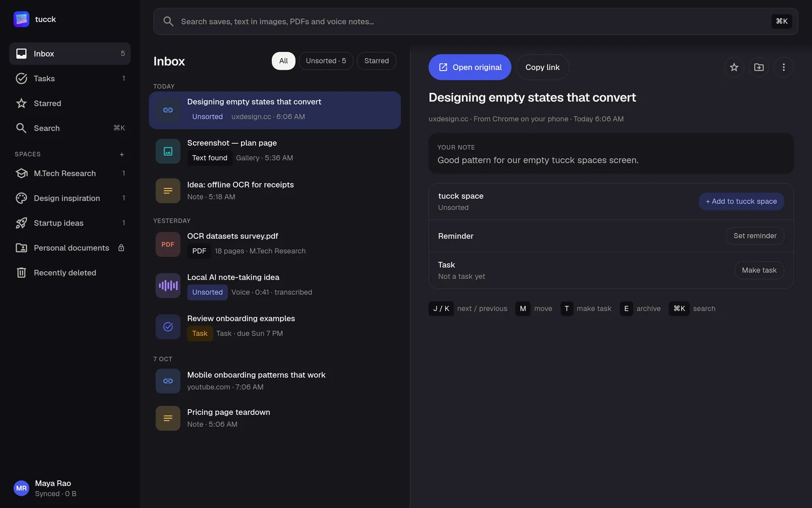
Task: Focus the search saves input field
Action: [x=476, y=21]
